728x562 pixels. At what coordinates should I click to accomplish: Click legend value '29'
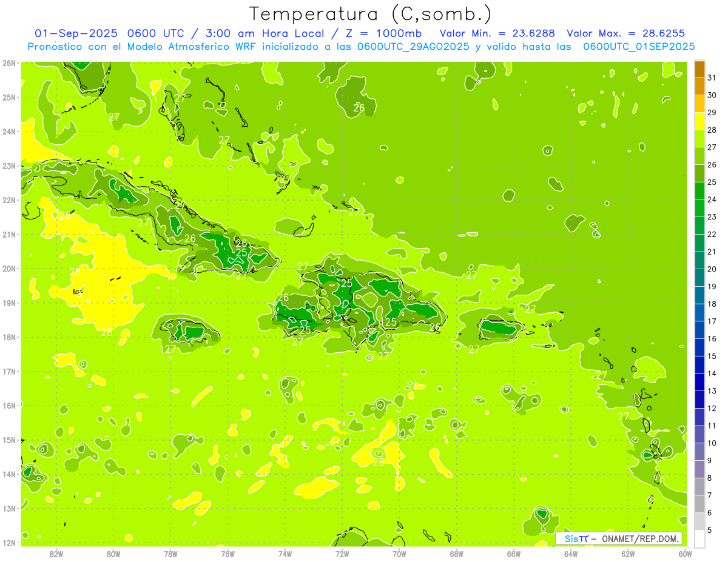[712, 113]
